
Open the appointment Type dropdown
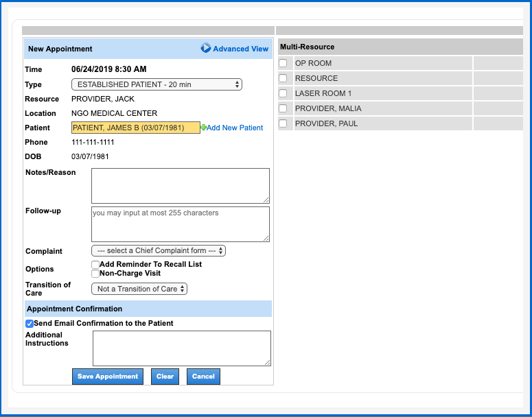click(x=157, y=84)
